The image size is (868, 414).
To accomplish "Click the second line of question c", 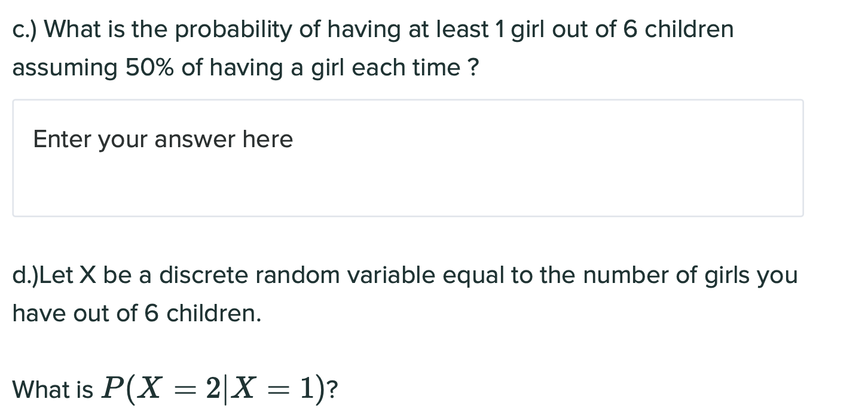I will pyautogui.click(x=239, y=68).
